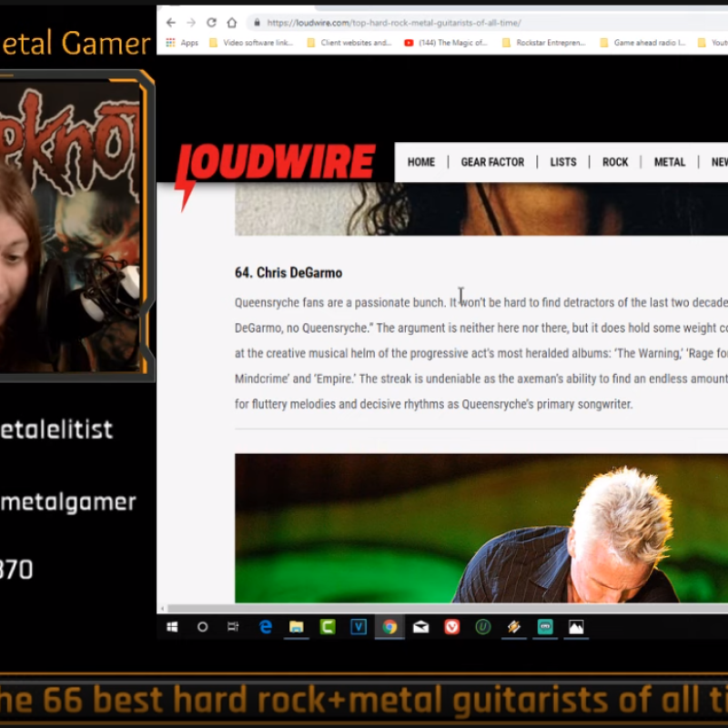Open Task View on the taskbar
The width and height of the screenshot is (728, 728).
coord(233,627)
